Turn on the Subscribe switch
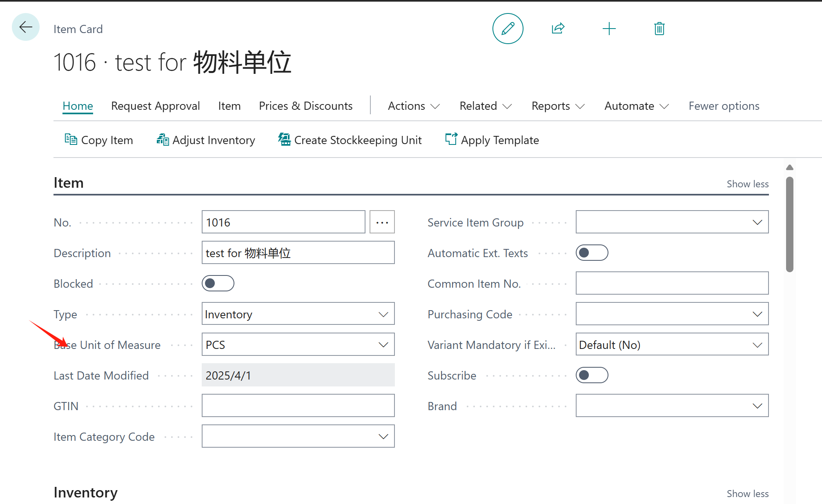 tap(592, 375)
